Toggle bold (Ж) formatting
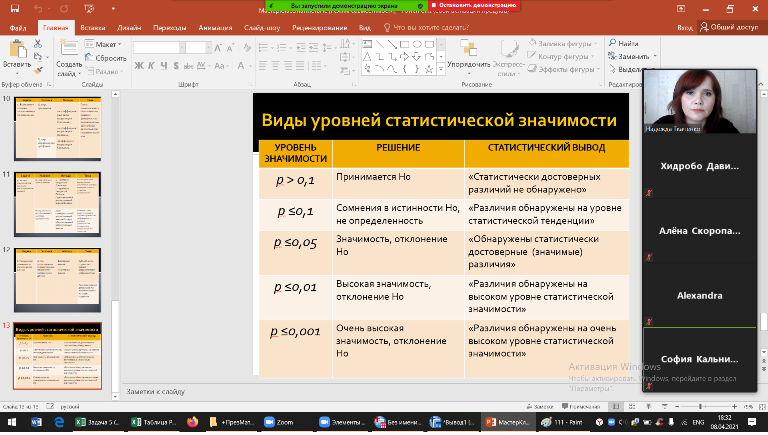 (x=139, y=66)
